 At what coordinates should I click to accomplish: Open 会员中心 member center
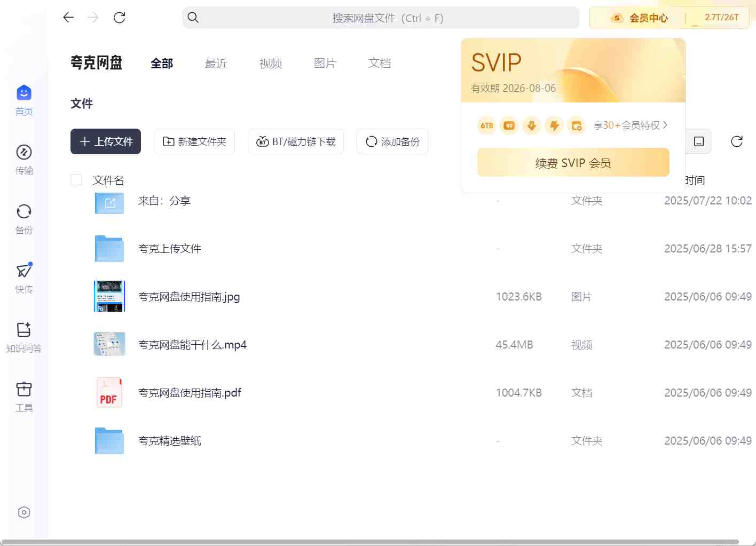(x=639, y=18)
